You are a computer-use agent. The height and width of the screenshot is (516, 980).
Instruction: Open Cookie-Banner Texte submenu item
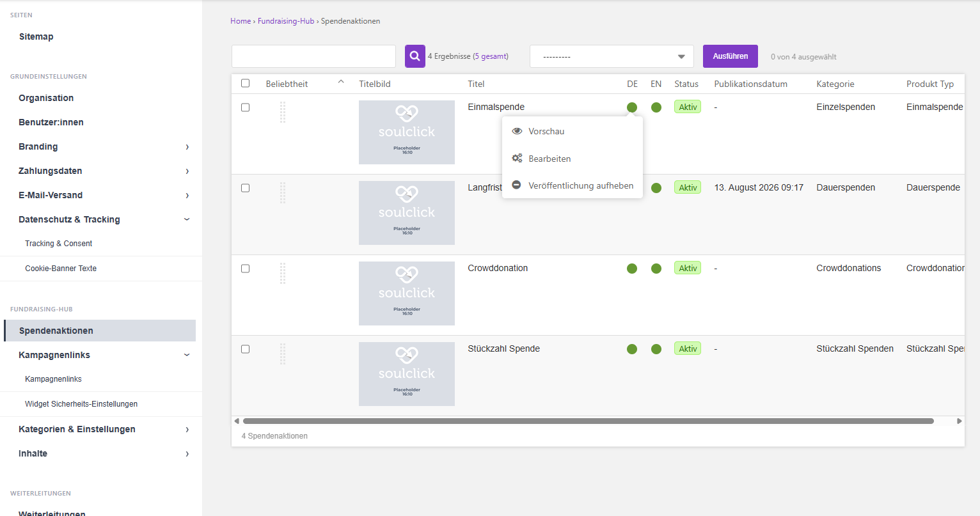tap(61, 269)
